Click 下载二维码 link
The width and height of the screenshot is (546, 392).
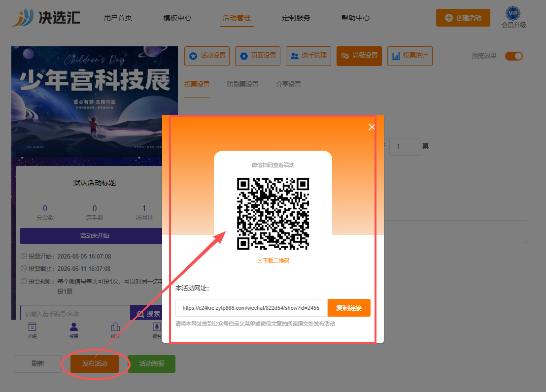pyautogui.click(x=273, y=261)
